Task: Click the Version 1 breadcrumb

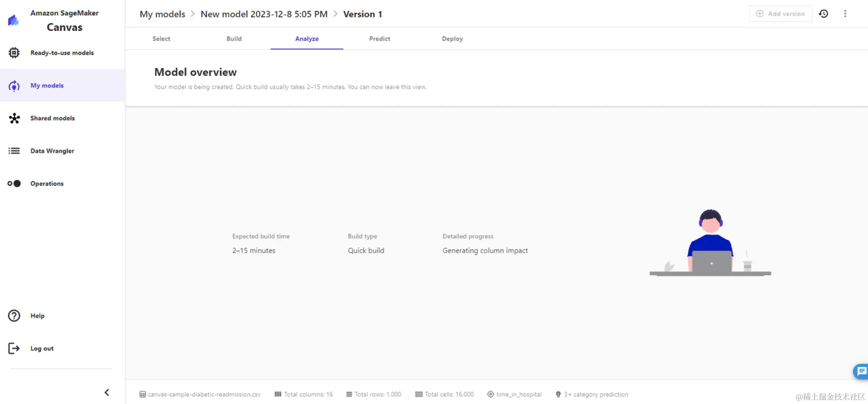Action: point(363,14)
